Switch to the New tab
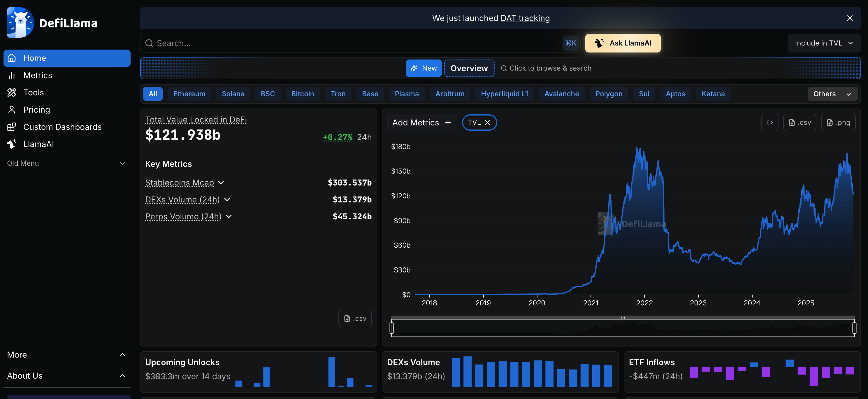The width and height of the screenshot is (868, 399). (x=424, y=68)
